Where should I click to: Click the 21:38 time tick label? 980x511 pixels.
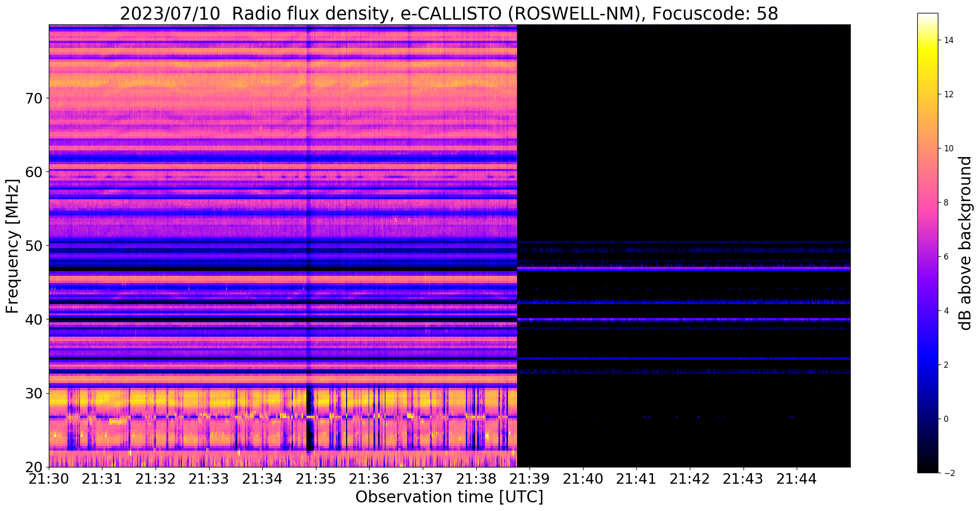[x=476, y=478]
